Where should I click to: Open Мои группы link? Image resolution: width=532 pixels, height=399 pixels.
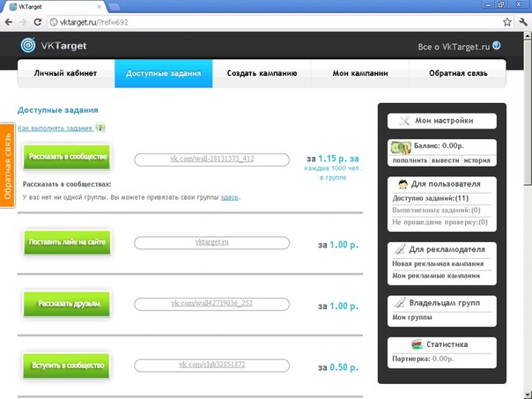[412, 318]
